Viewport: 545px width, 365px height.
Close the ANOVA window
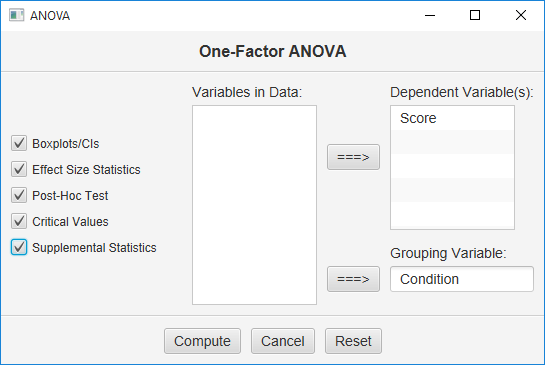coord(521,15)
